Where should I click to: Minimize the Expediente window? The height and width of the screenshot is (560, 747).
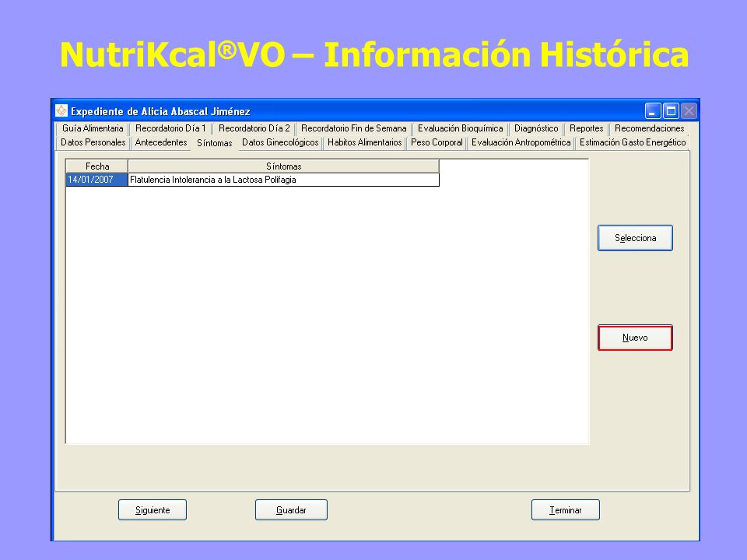tap(653, 111)
